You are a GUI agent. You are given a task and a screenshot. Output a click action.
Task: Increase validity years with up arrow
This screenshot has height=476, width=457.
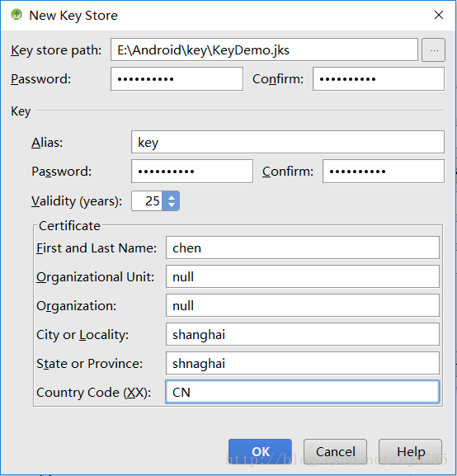[x=172, y=197]
